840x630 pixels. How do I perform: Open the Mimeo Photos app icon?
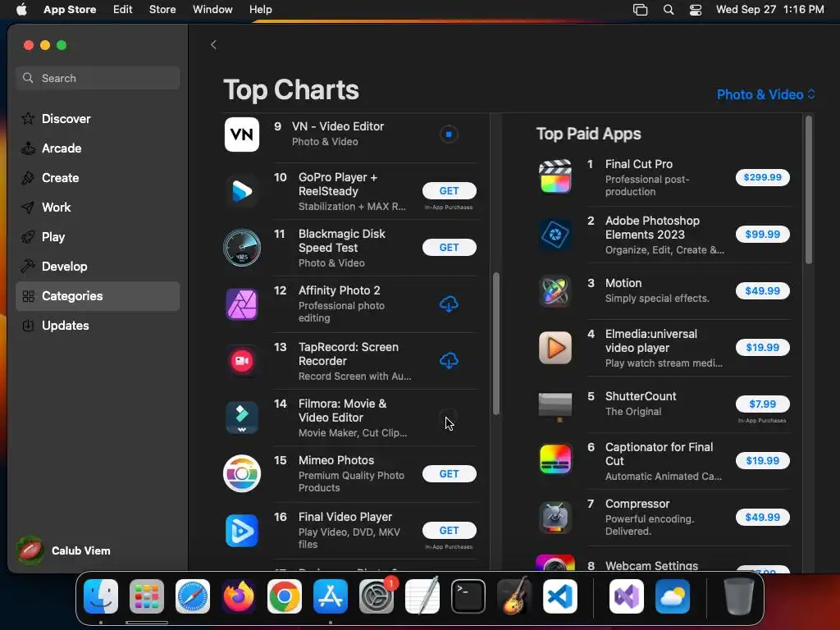tap(242, 474)
